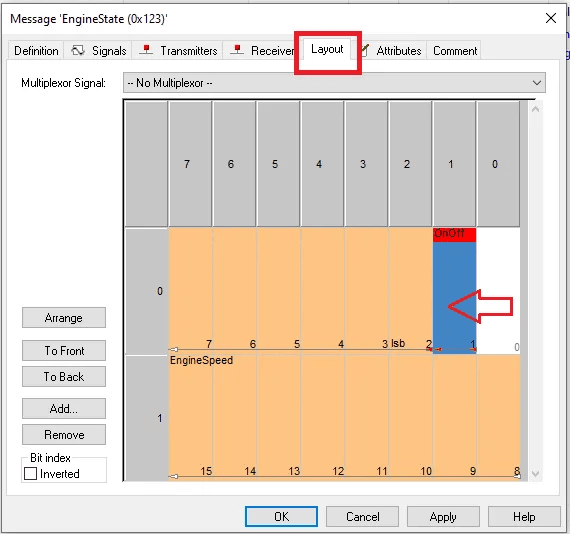Click bit 15 cell in byte 1

point(190,418)
